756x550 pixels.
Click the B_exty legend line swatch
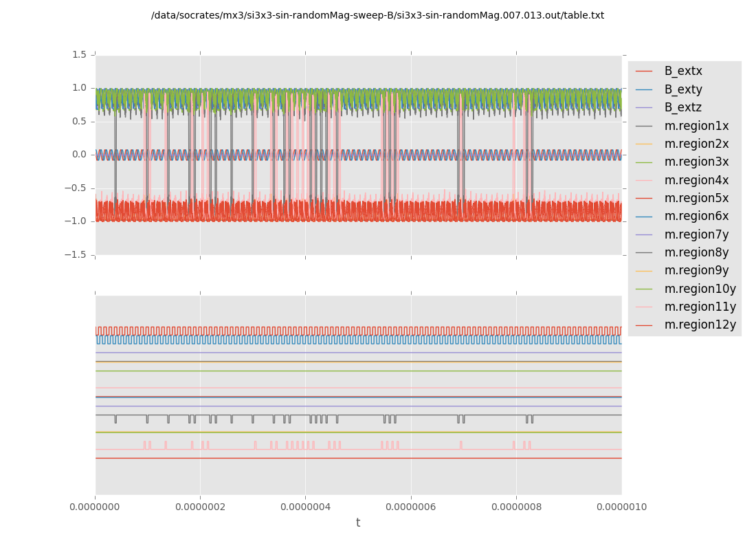tap(644, 89)
